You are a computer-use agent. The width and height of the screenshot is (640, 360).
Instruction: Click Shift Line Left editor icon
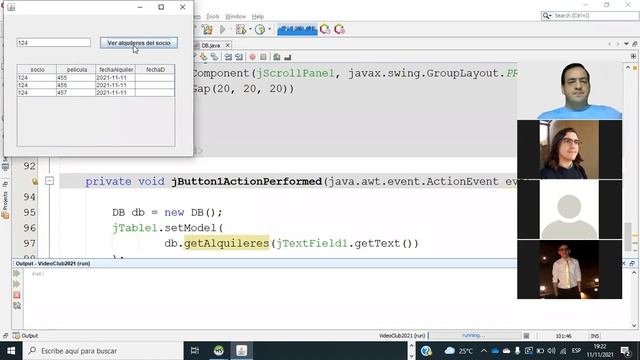tap(228, 57)
